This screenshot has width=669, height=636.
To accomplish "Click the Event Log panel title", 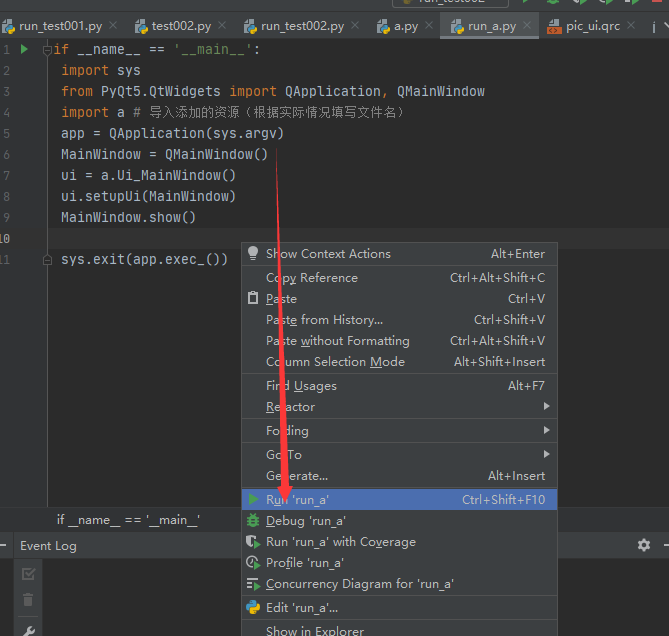I will (x=48, y=546).
